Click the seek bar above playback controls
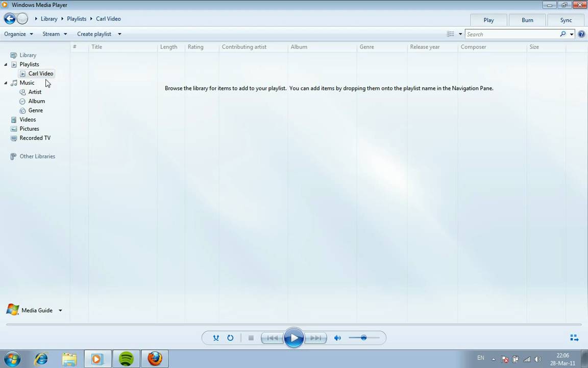The width and height of the screenshot is (588, 368). tap(293, 325)
